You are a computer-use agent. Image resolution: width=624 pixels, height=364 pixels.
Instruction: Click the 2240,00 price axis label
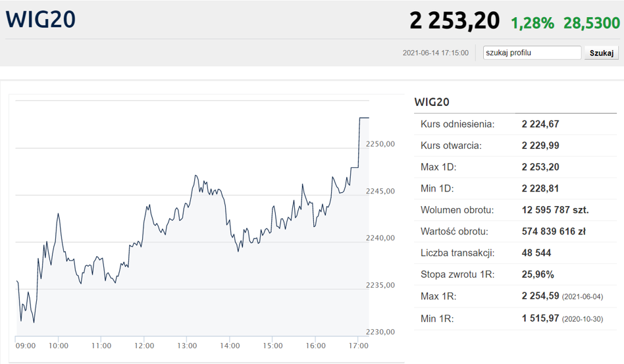point(380,238)
